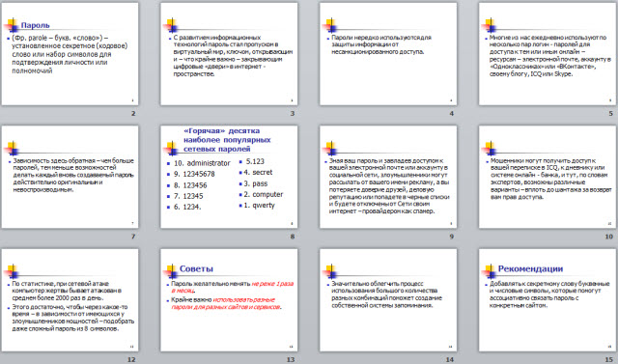The height and width of the screenshot is (364, 618).
Task: Click '5.123' in slide 8 list
Action: pos(255,161)
